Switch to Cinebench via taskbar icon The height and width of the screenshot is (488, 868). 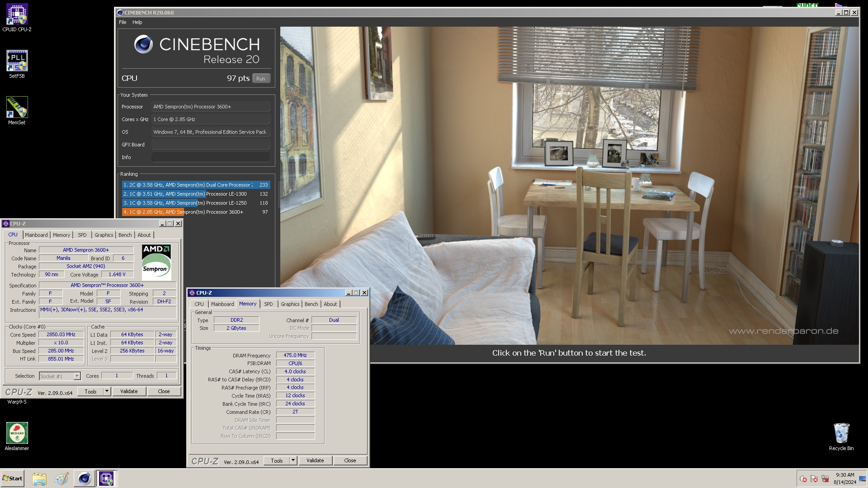(84, 479)
